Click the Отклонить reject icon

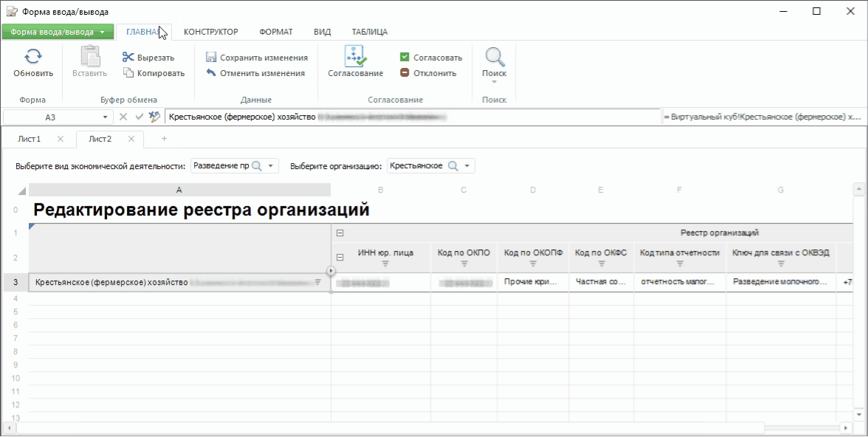click(404, 73)
